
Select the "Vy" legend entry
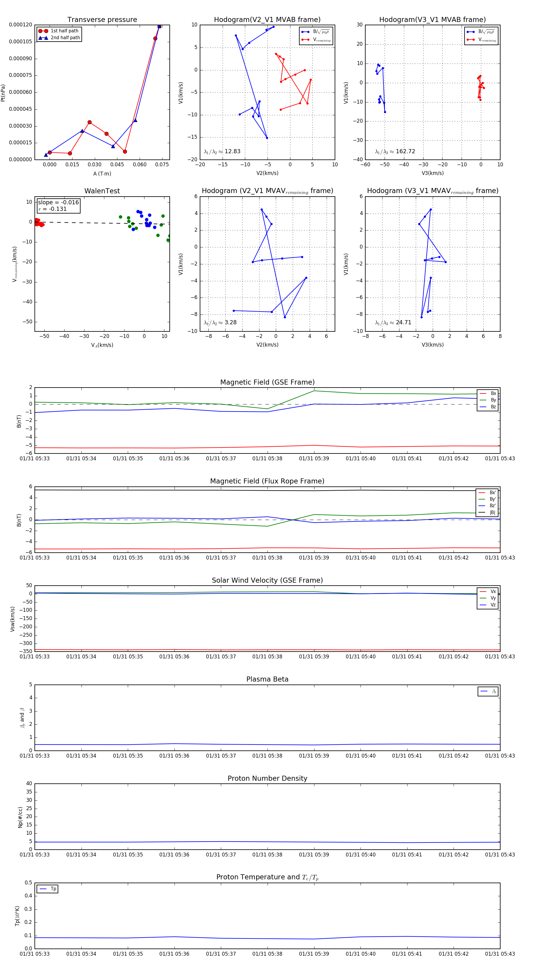(x=488, y=598)
